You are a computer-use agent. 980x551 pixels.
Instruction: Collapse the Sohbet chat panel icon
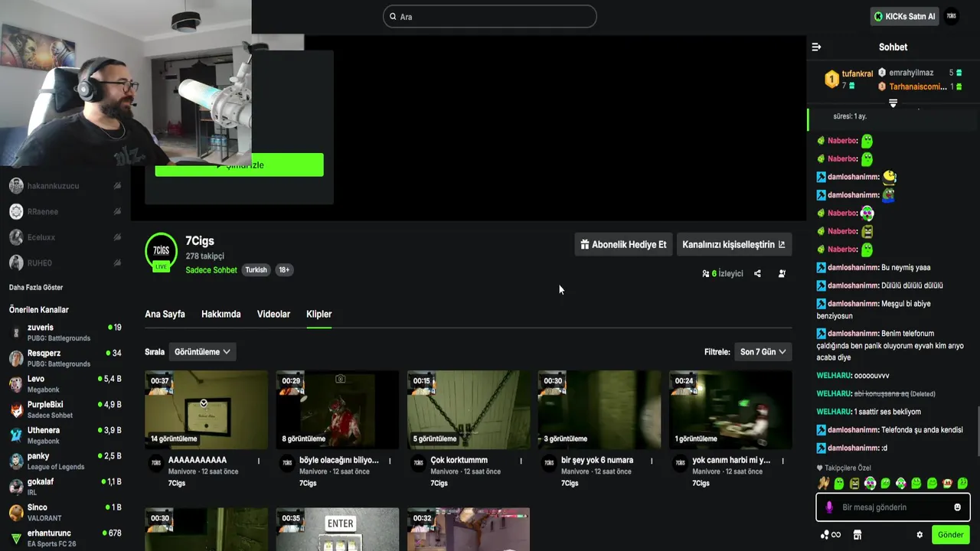tap(816, 47)
